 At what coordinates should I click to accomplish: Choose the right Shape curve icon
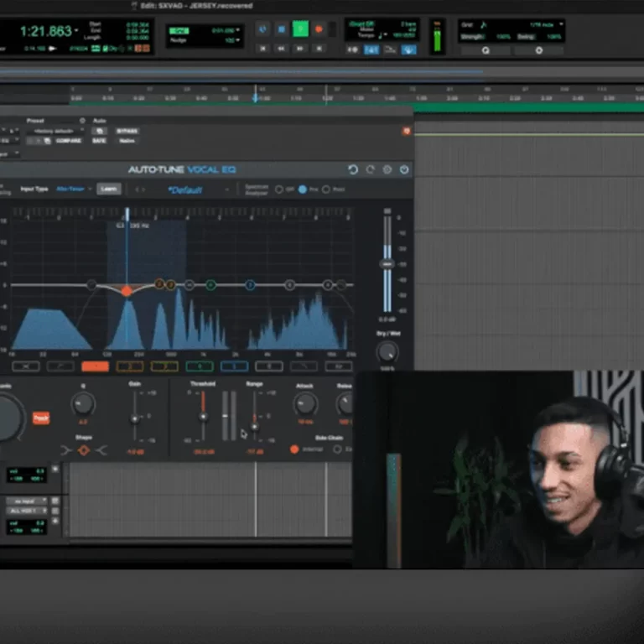(101, 450)
